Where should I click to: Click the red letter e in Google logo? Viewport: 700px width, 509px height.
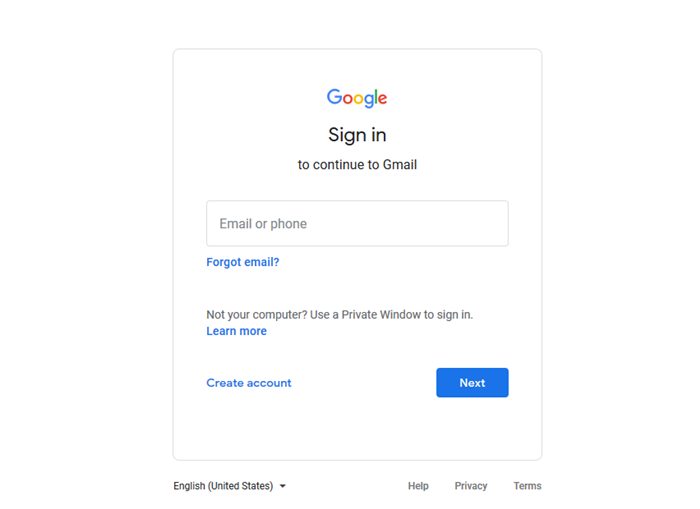coord(382,99)
